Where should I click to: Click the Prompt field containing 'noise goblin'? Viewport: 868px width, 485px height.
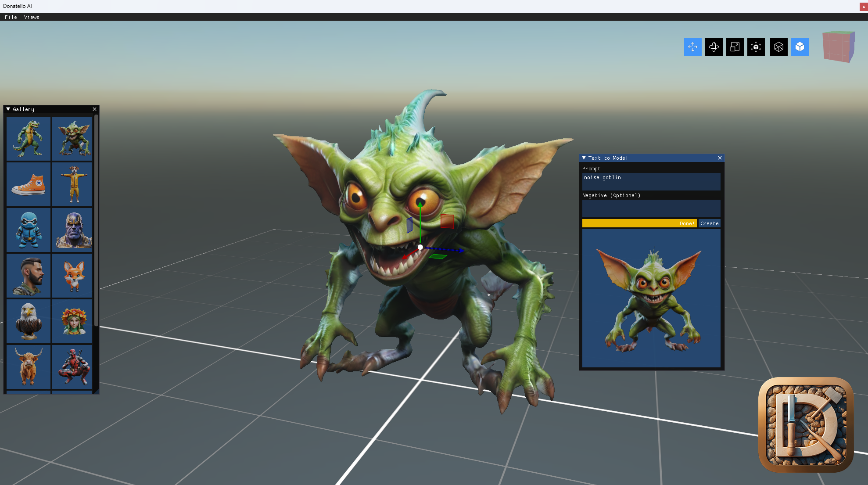[x=651, y=181]
